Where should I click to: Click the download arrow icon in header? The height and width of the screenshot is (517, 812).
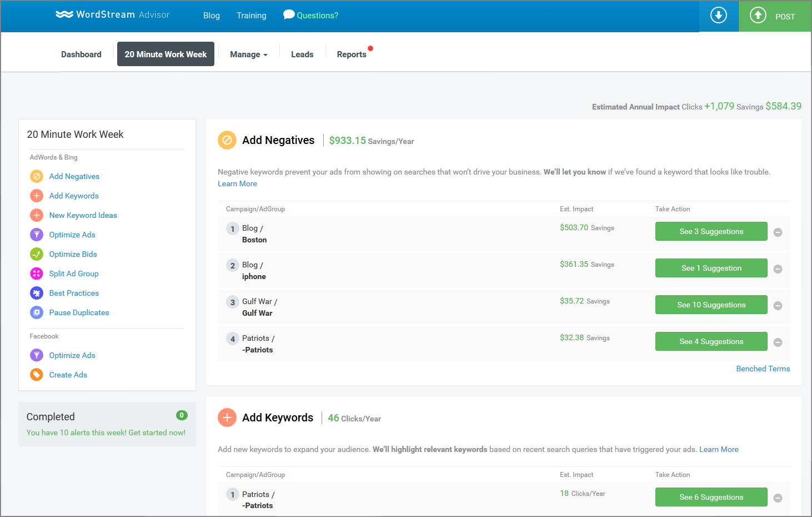point(719,16)
